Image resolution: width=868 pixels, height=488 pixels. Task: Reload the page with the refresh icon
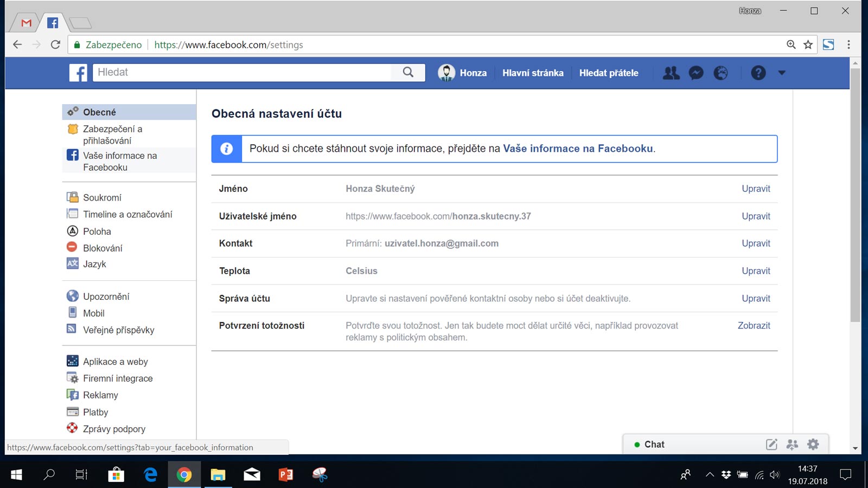point(55,44)
